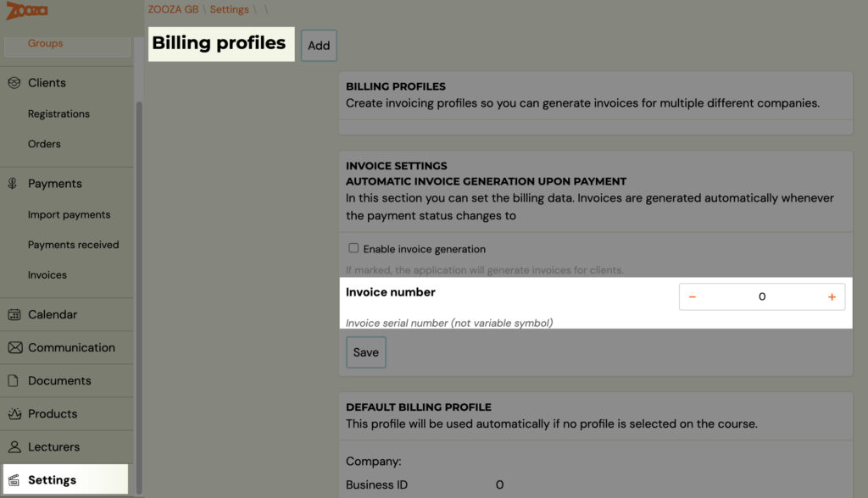This screenshot has width=868, height=498.
Task: Click the Documents page icon
Action: [14, 380]
